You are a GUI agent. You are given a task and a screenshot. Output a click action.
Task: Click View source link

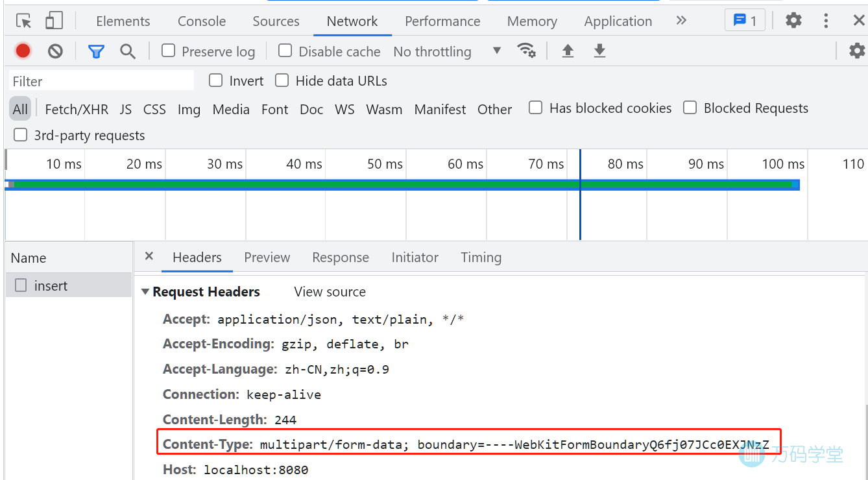(330, 292)
